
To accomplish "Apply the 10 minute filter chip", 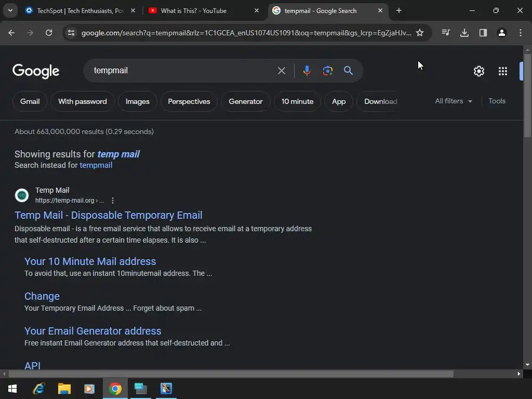I will click(297, 101).
